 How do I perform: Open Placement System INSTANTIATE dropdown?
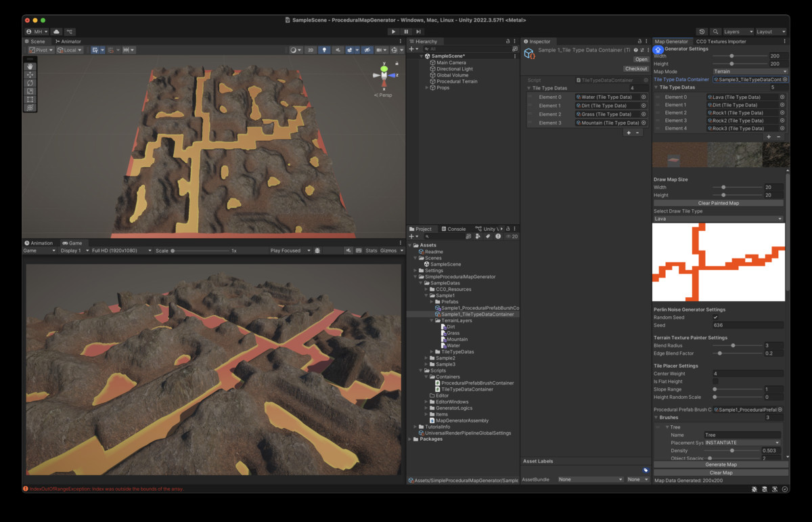(x=742, y=443)
